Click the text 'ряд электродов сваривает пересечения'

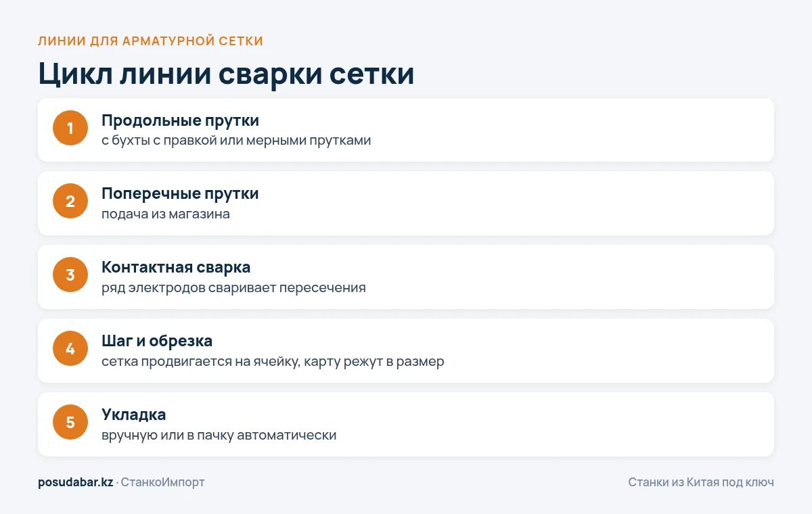[x=233, y=287]
